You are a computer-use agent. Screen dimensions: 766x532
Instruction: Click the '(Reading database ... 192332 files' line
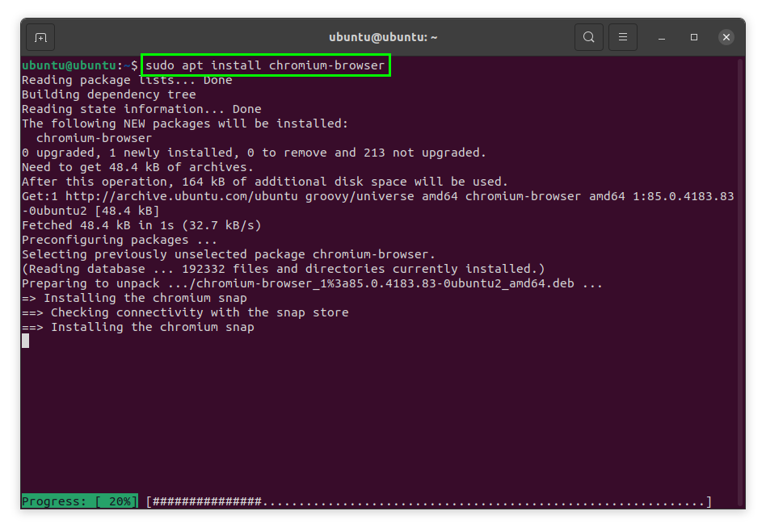[x=284, y=269]
